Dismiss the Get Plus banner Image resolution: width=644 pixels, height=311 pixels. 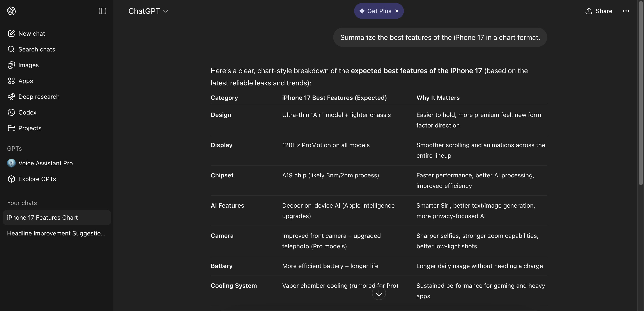tap(397, 11)
